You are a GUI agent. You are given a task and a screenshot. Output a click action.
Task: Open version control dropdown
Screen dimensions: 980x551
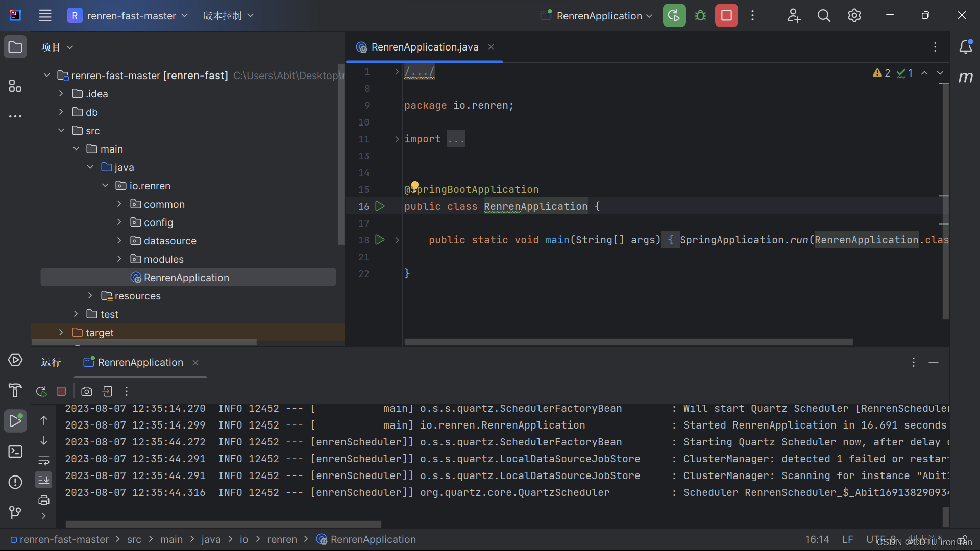[x=228, y=16]
